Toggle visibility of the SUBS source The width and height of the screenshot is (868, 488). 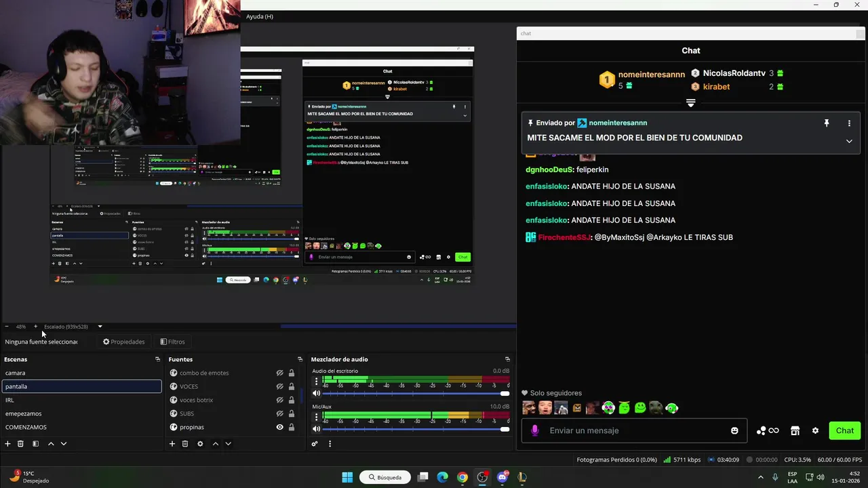point(279,413)
